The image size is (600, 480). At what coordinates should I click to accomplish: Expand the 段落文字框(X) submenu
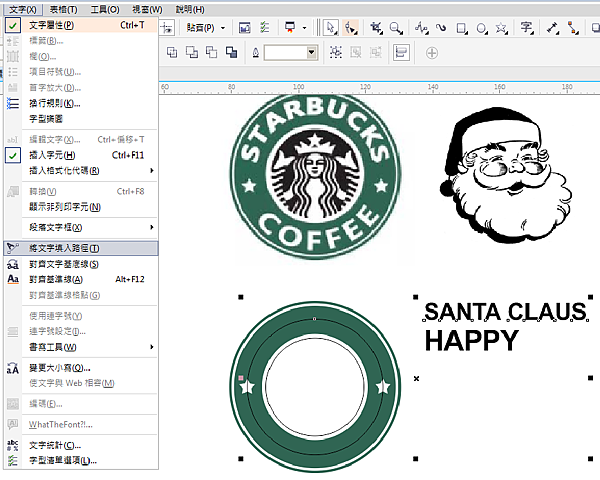152,227
